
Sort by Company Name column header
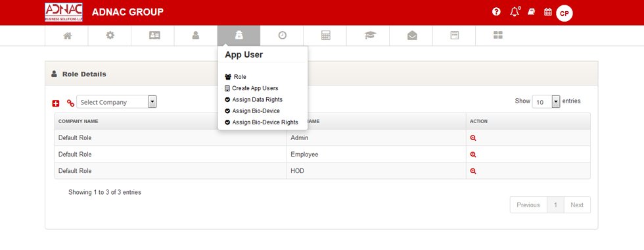pyautogui.click(x=170, y=121)
